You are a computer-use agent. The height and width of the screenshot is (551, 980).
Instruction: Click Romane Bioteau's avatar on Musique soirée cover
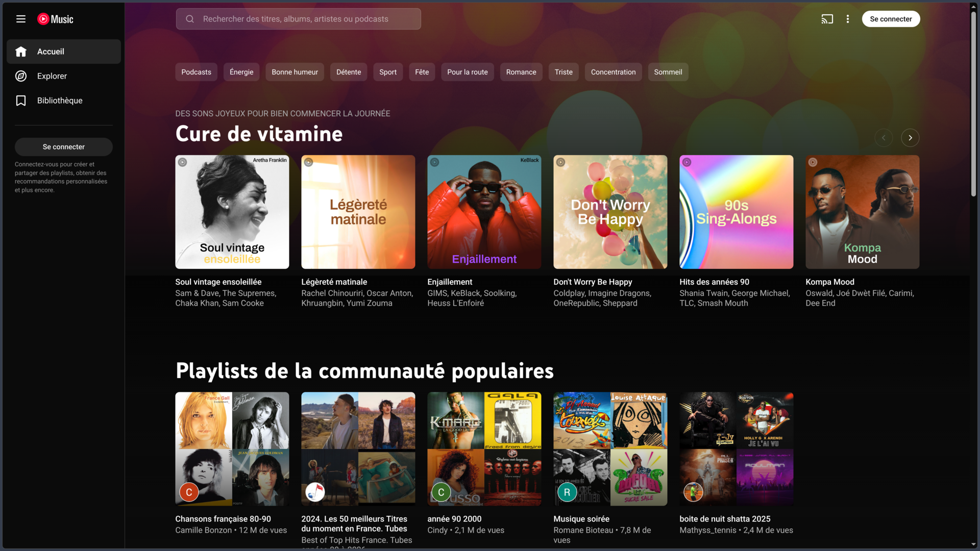pos(567,492)
